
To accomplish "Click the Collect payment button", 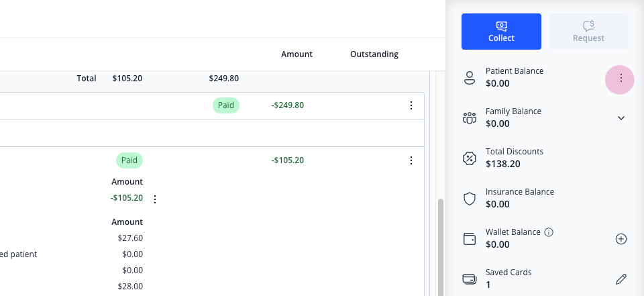I will coord(501,32).
